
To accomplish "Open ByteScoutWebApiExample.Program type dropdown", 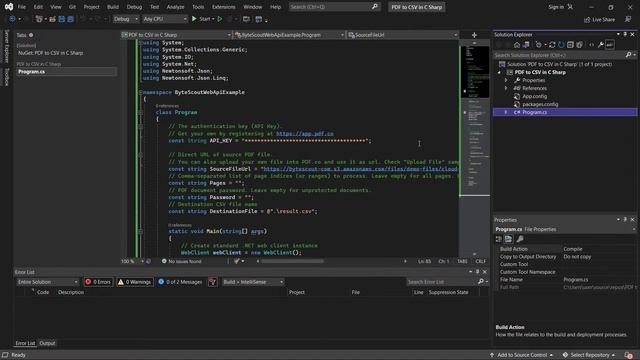I will point(289,35).
